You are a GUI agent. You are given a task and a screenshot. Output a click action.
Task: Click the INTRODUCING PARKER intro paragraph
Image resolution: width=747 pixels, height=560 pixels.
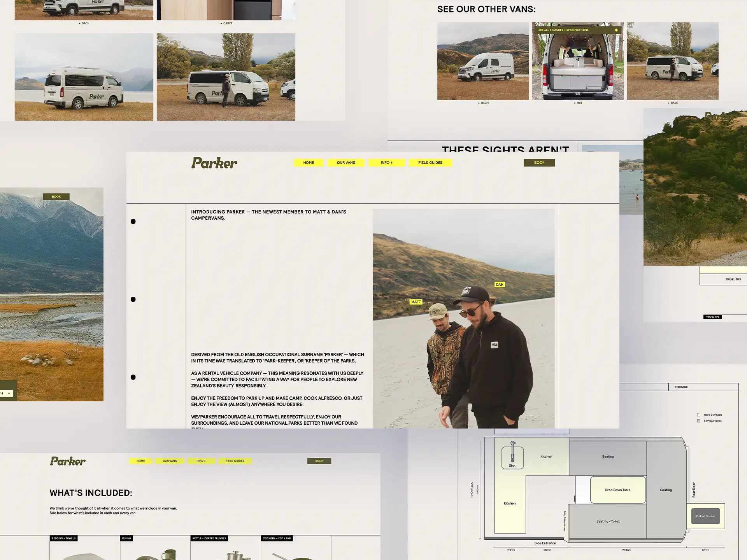(268, 215)
